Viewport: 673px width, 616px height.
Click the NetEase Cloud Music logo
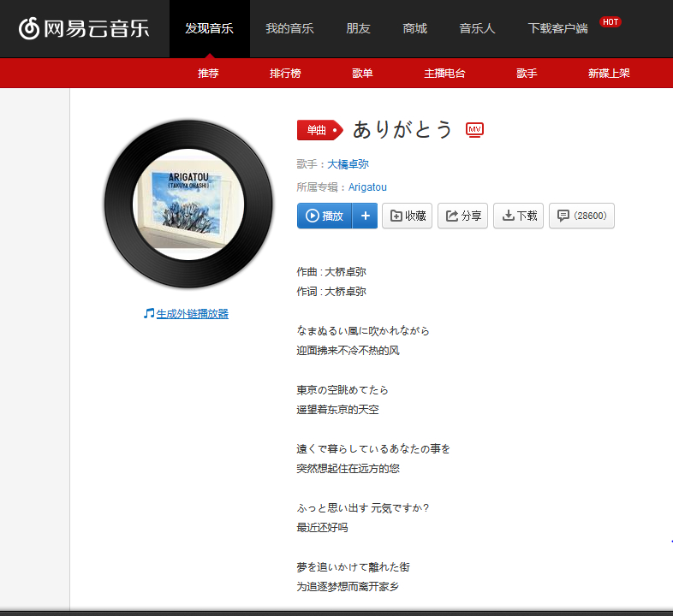click(84, 28)
